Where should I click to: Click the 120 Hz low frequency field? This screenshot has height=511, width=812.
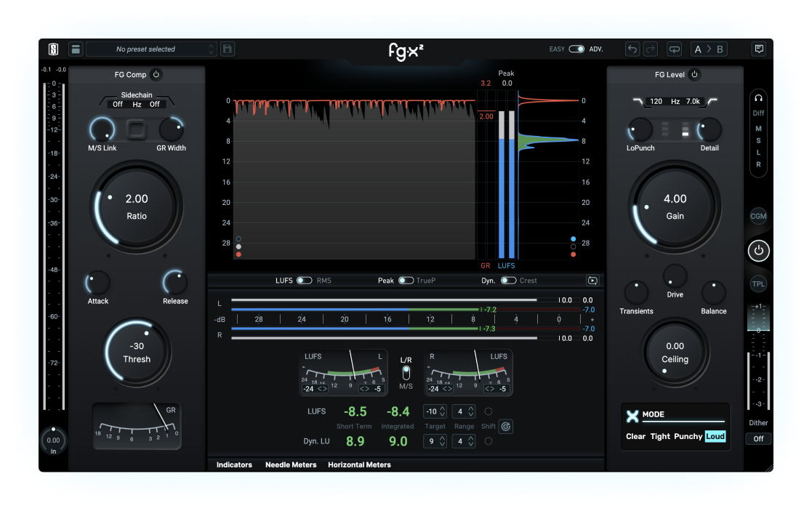tap(656, 102)
